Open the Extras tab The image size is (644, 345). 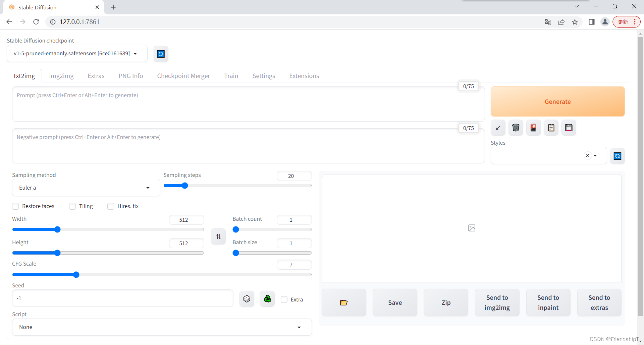96,76
